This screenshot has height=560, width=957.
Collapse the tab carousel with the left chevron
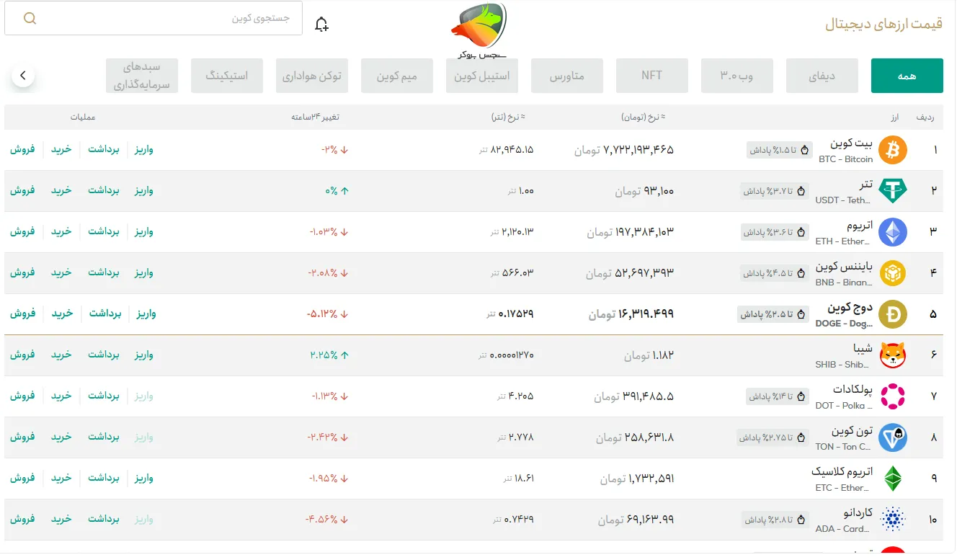[x=23, y=75]
